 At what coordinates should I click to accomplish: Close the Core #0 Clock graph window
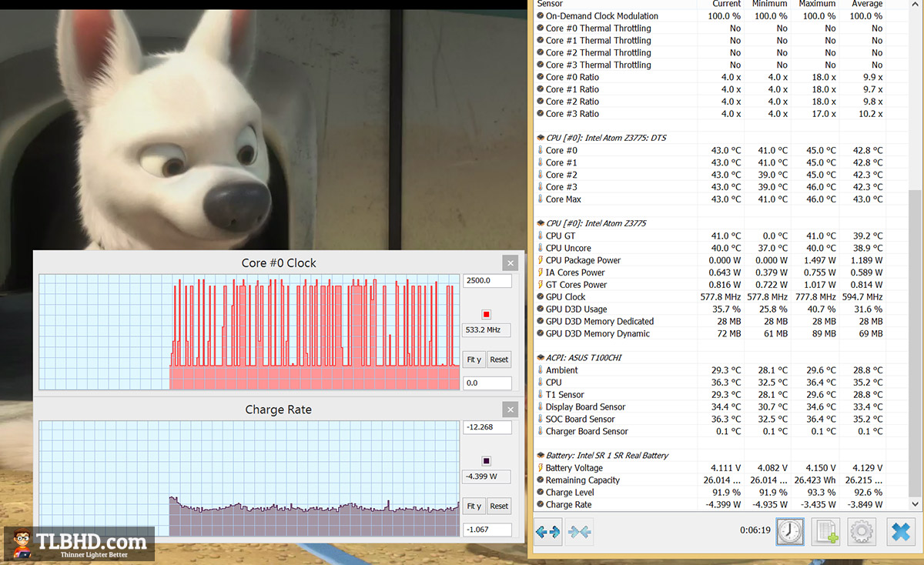(510, 262)
